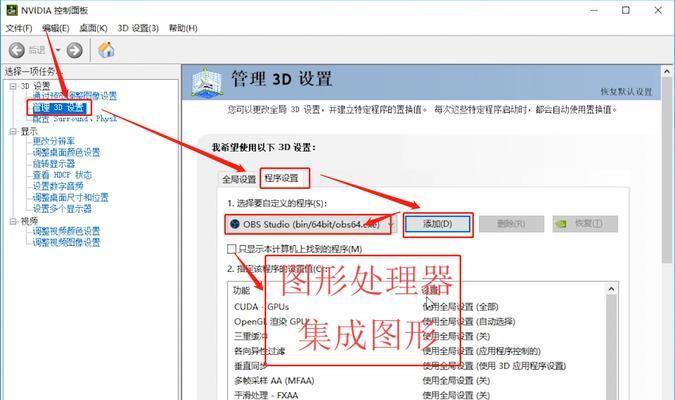The height and width of the screenshot is (400, 675).
Task: Select 调整视频颜色设置 tree item
Action: 66,231
